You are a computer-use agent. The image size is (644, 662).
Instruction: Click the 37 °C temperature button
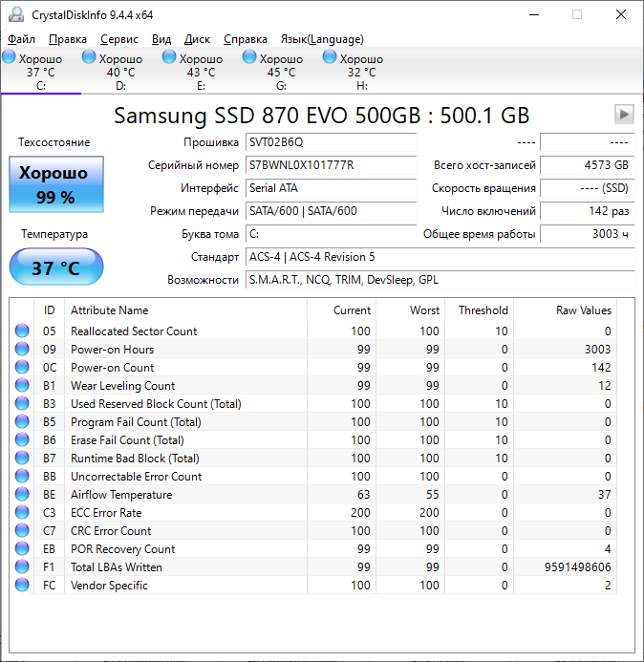[x=56, y=267]
